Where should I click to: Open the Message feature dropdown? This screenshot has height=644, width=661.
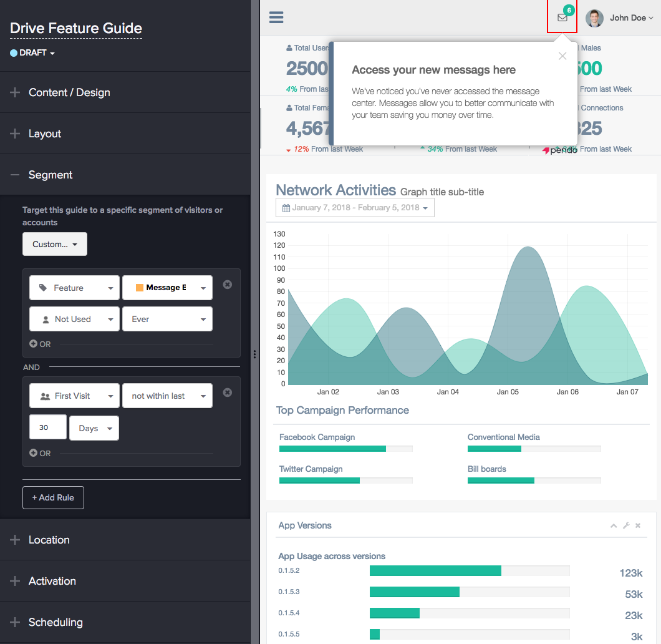pos(167,288)
